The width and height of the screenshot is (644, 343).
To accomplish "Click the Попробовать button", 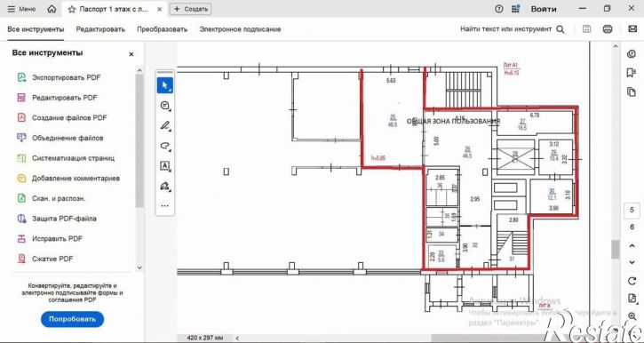I will pos(72,319).
